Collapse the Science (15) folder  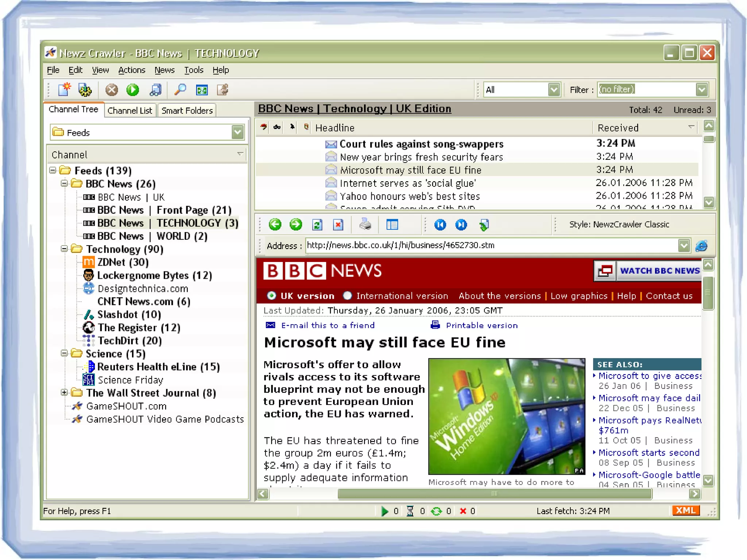tap(64, 353)
